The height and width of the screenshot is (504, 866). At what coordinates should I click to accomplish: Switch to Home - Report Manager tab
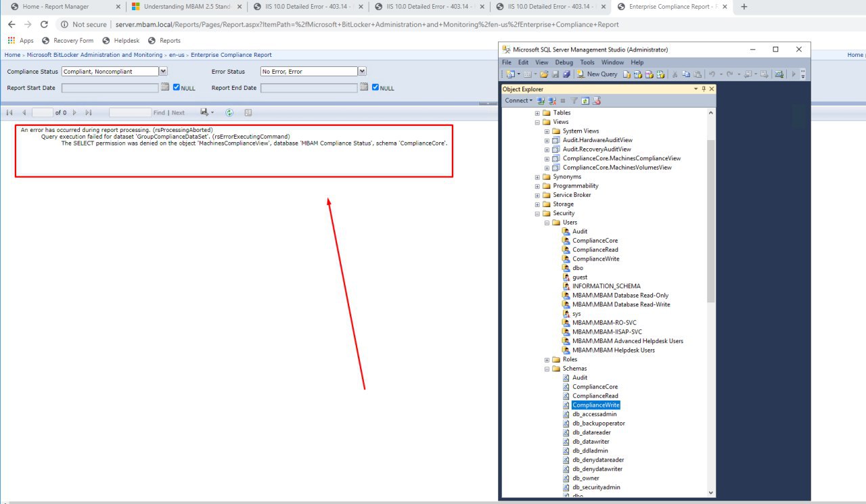click(64, 7)
